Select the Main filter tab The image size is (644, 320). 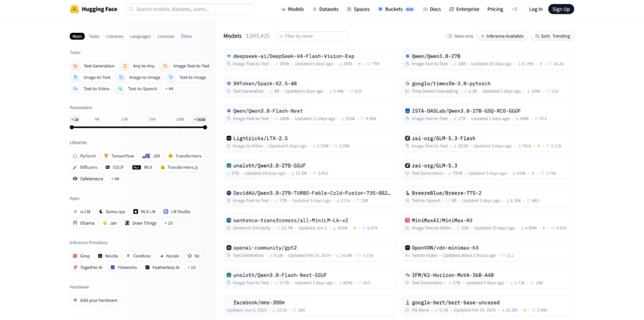point(77,36)
